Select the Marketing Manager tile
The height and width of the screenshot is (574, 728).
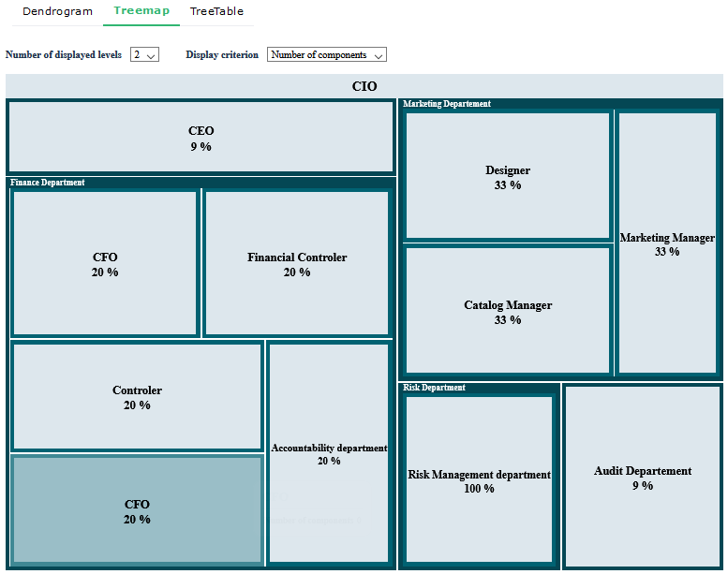click(667, 243)
